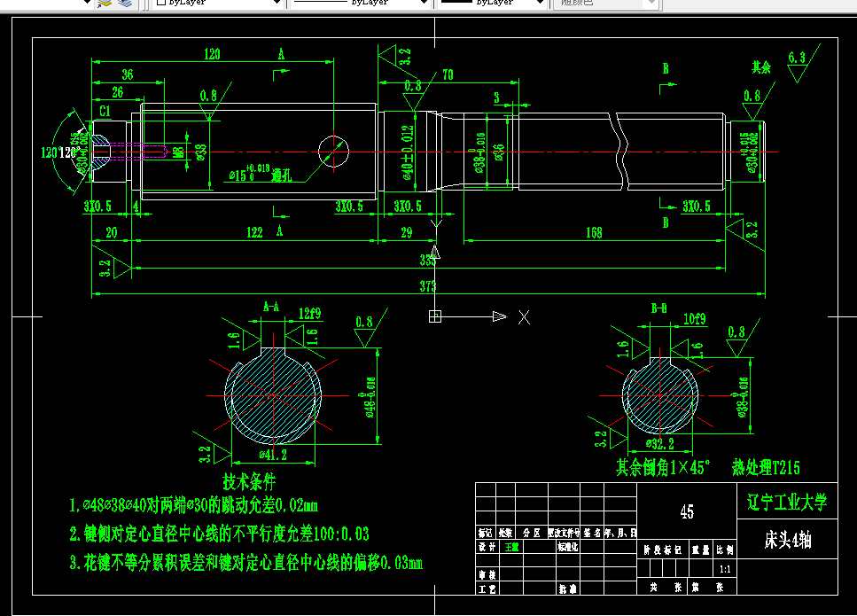Select technical note 1 about 跳动允差0.02mm
Image resolution: width=857 pixels, height=616 pixels.
point(193,505)
